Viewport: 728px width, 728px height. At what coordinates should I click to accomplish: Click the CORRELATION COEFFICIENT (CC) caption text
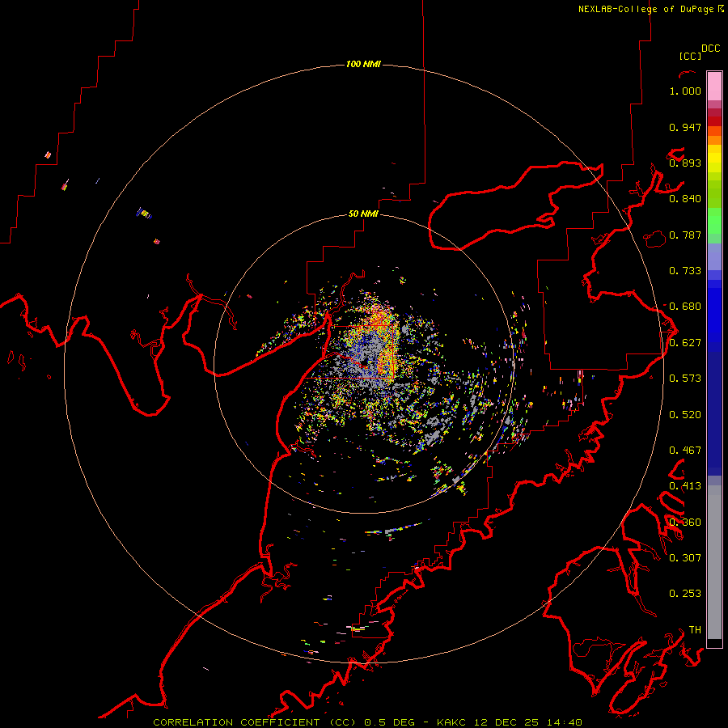click(255, 722)
